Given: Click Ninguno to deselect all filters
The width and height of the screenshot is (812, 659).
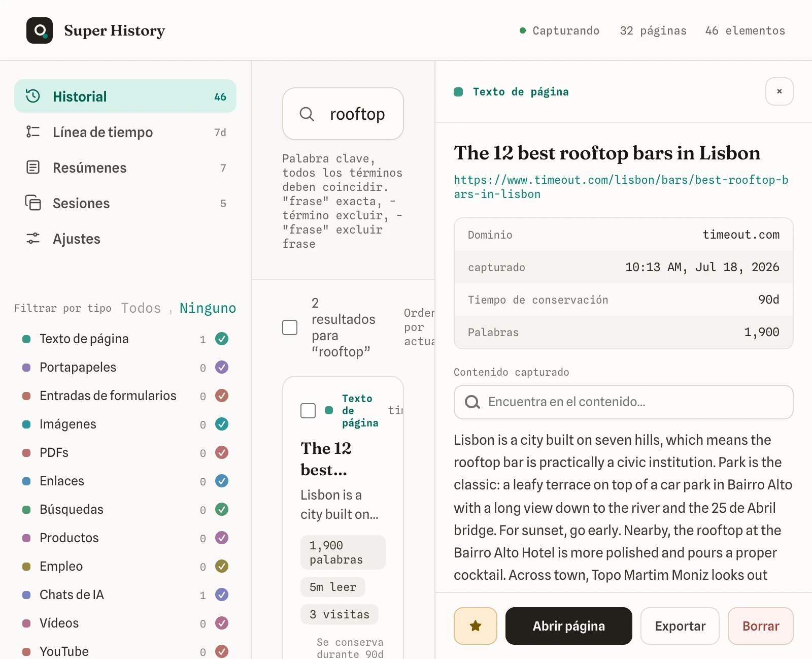Looking at the screenshot, I should click(208, 308).
